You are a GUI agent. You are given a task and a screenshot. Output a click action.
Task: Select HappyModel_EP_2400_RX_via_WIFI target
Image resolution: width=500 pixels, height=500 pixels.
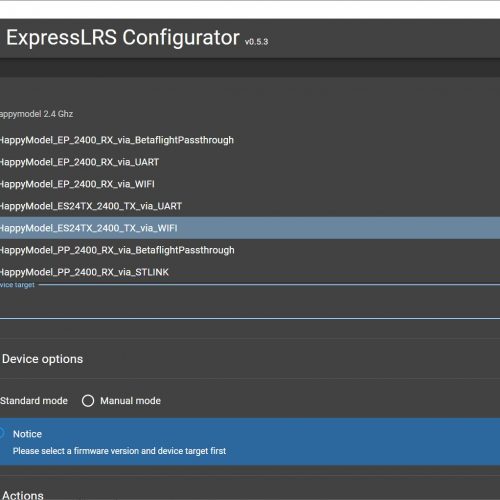coord(250,184)
